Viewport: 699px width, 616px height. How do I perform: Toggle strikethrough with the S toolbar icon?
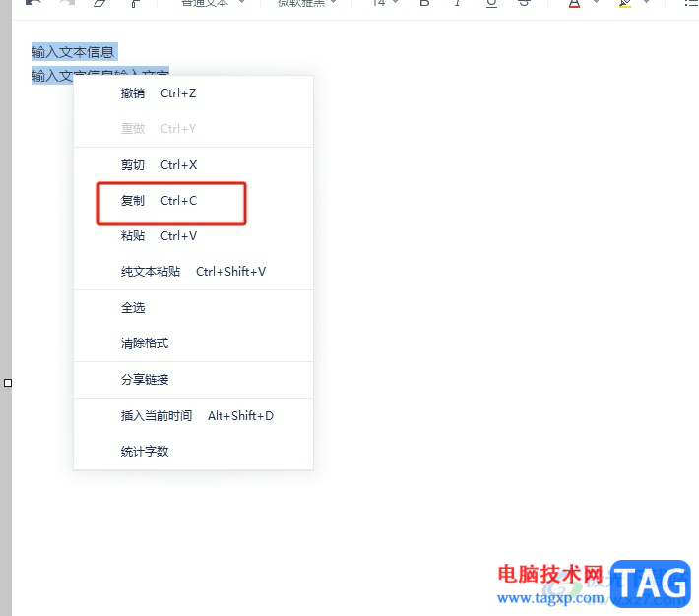coord(524,3)
